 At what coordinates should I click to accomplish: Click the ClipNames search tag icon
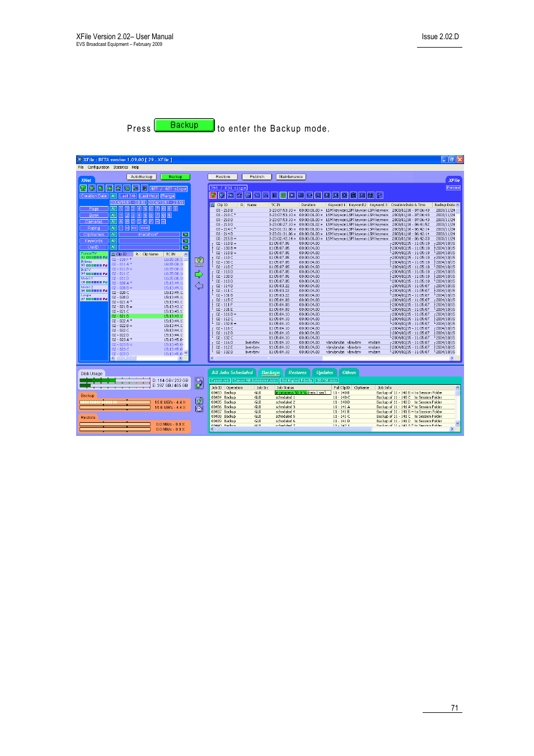185,235
